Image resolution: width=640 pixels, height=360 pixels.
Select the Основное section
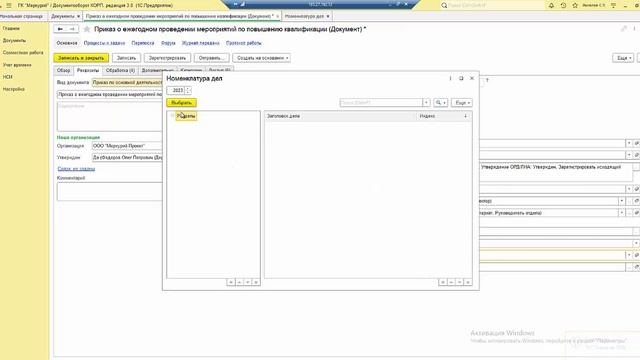67,43
